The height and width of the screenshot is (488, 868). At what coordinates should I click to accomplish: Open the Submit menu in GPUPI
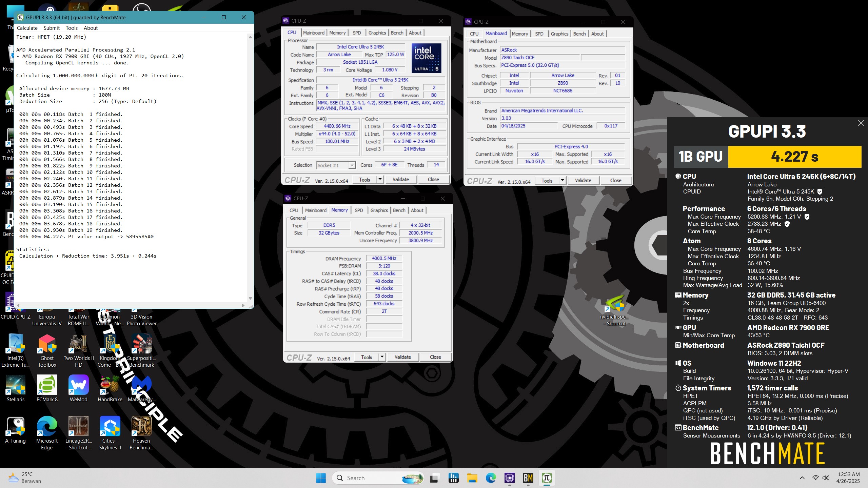point(52,28)
